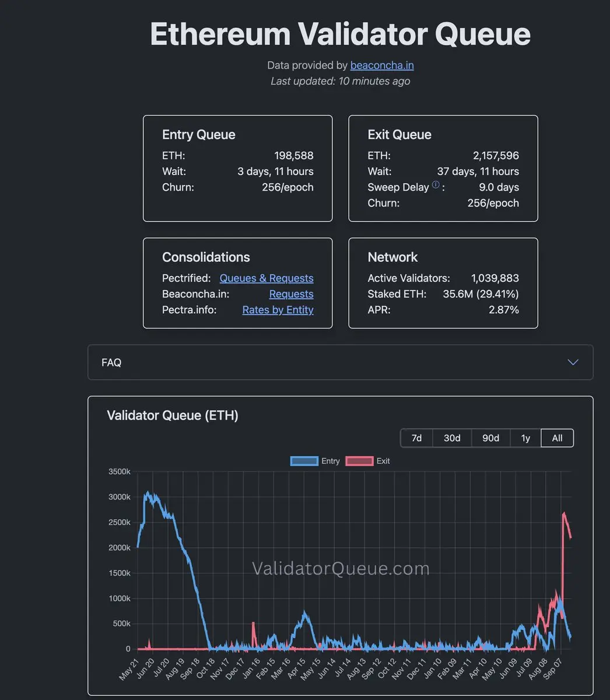Viewport: 610px width, 700px height.
Task: Click the Ethereum Validator Queue heading
Action: (340, 34)
